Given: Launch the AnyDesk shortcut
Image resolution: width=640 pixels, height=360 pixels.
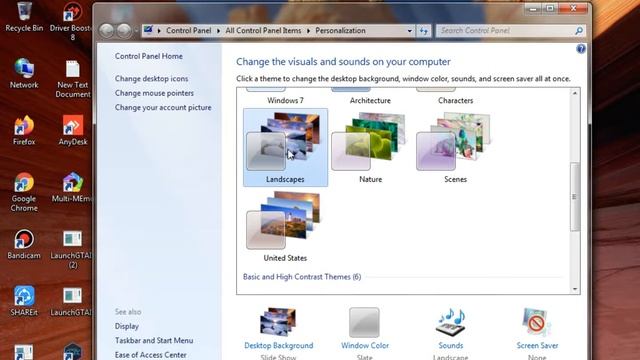Looking at the screenshot, I should [73, 130].
